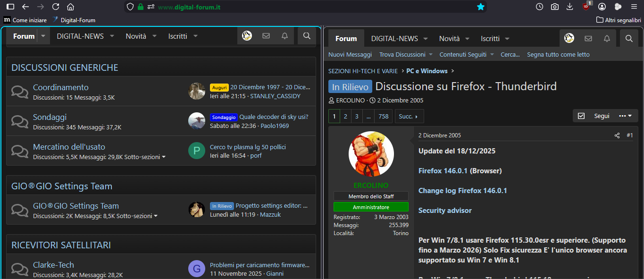
Task: Open the Contenuti Seguiti dropdown
Action: point(467,54)
